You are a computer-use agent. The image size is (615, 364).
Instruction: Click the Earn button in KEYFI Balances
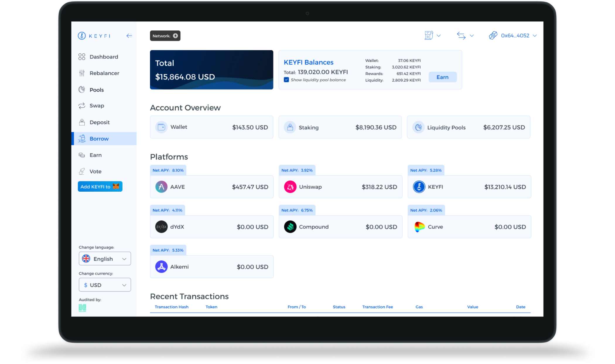pos(443,77)
